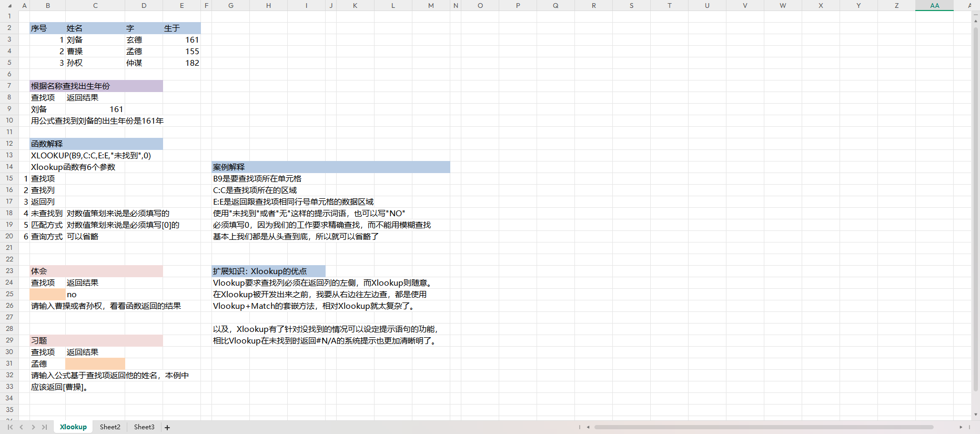This screenshot has width=980, height=434.
Task: Click the next sheet navigation arrow
Action: coord(33,427)
